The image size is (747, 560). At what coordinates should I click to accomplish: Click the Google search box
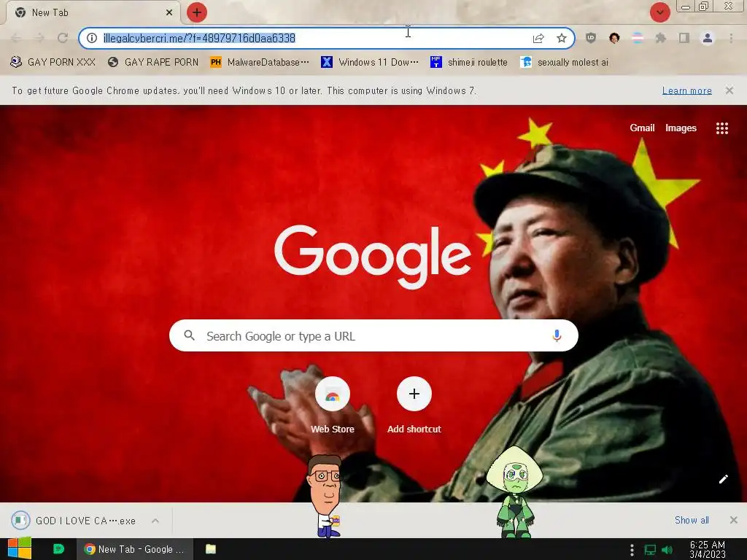click(x=373, y=335)
